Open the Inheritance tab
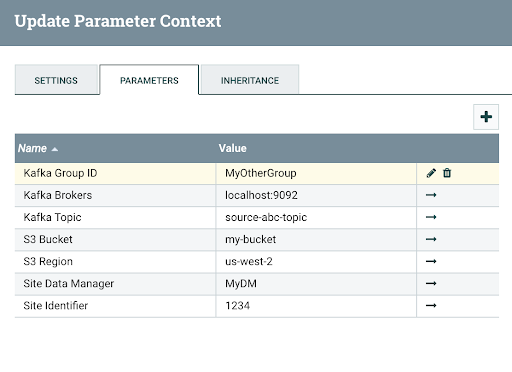 (250, 80)
